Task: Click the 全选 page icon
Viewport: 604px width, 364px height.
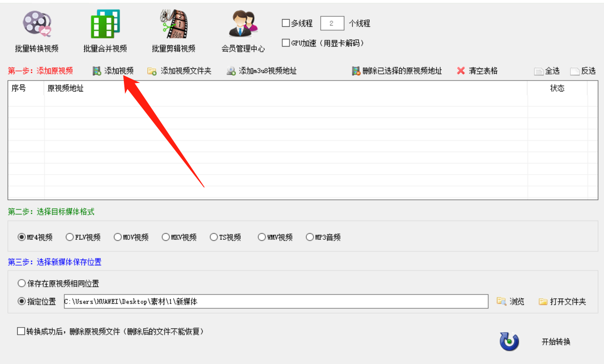Action: (x=539, y=71)
